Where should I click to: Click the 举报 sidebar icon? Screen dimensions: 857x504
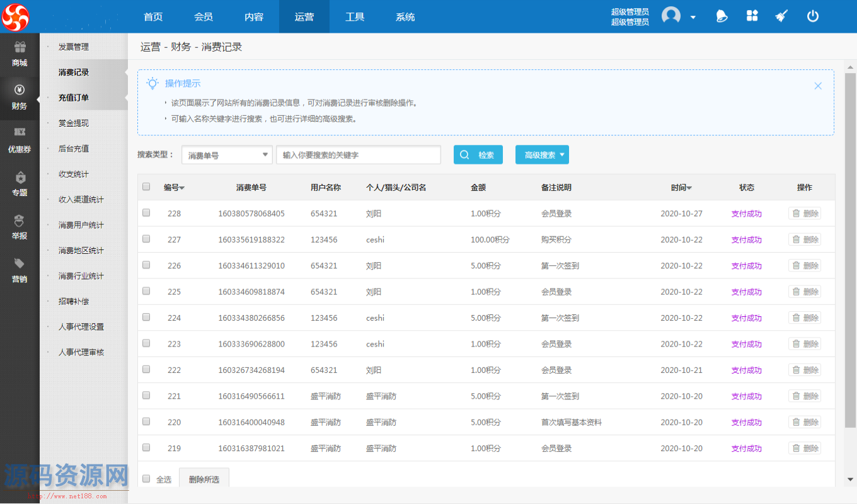[x=20, y=229]
